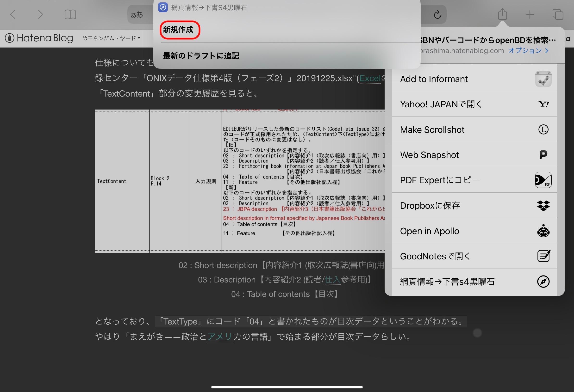Tap the Informant checkmark icon
The image size is (574, 392).
[543, 79]
